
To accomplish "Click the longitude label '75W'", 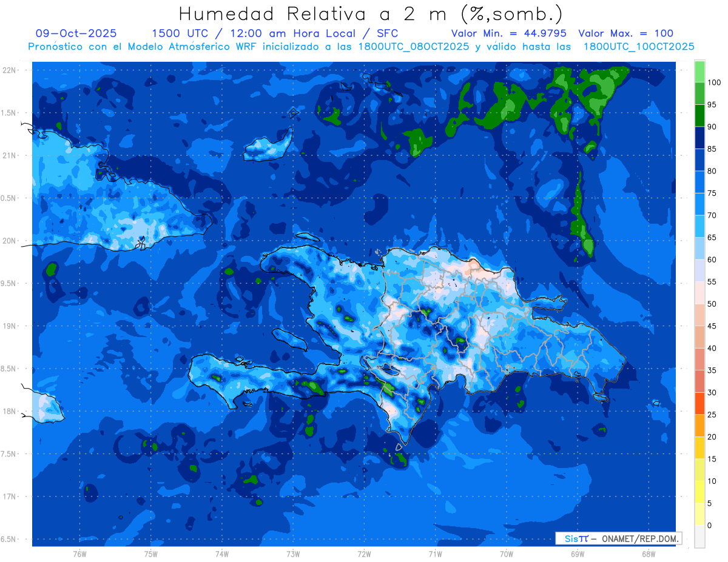I will pyautogui.click(x=150, y=554).
